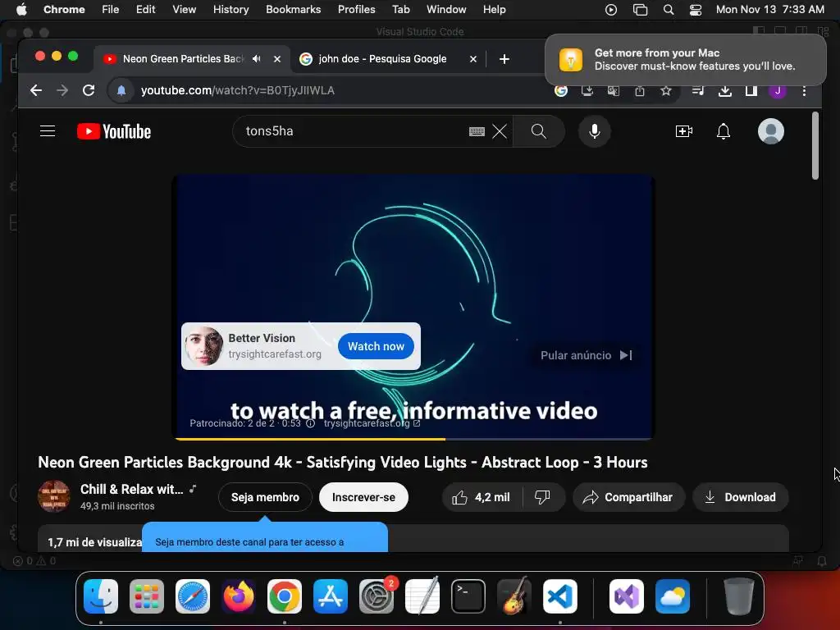Screen dimensions: 840x630
Task: Like the video (4,2 mil)
Action: click(481, 497)
